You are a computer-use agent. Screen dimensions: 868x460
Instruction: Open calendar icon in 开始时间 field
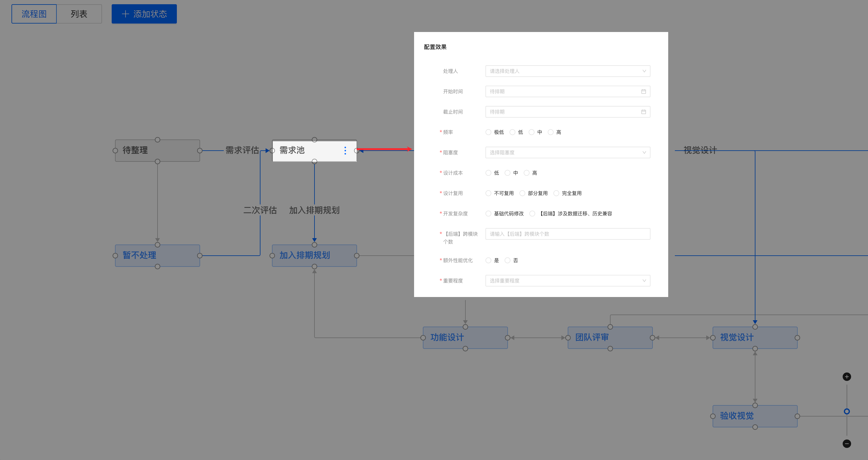643,91
